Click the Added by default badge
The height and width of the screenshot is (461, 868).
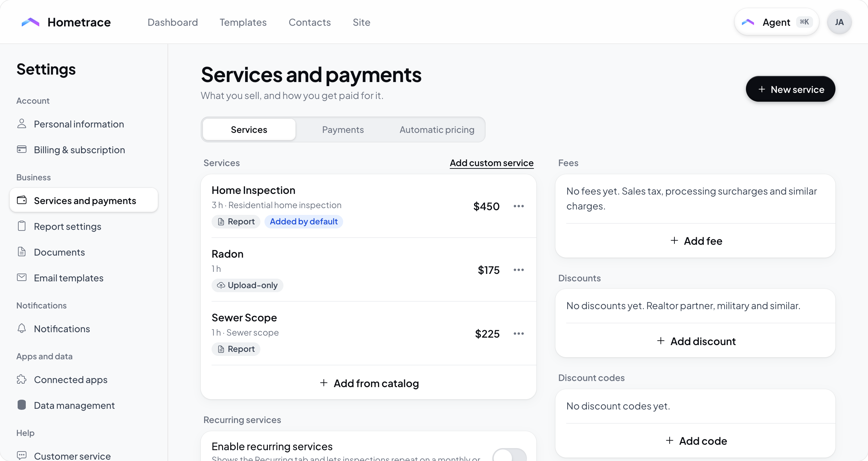click(x=303, y=222)
